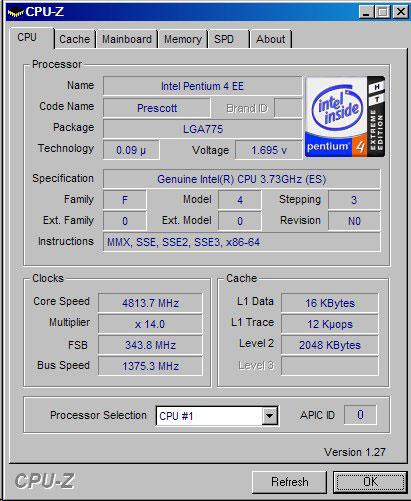Open the Processor Selection dropdown arrow
The height and width of the screenshot is (501, 411).
(269, 416)
